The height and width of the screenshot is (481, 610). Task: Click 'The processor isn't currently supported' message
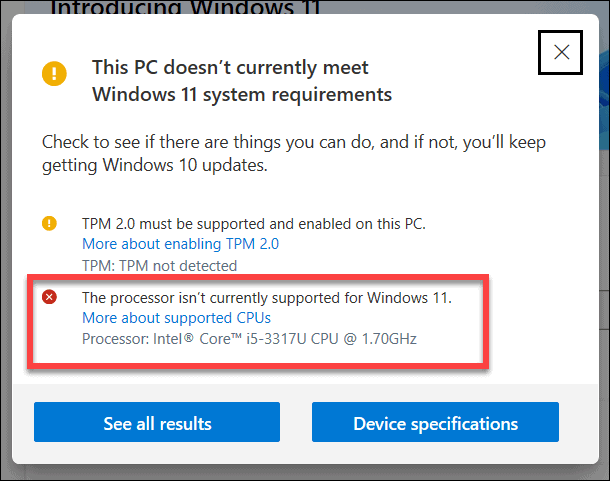pyautogui.click(x=267, y=298)
